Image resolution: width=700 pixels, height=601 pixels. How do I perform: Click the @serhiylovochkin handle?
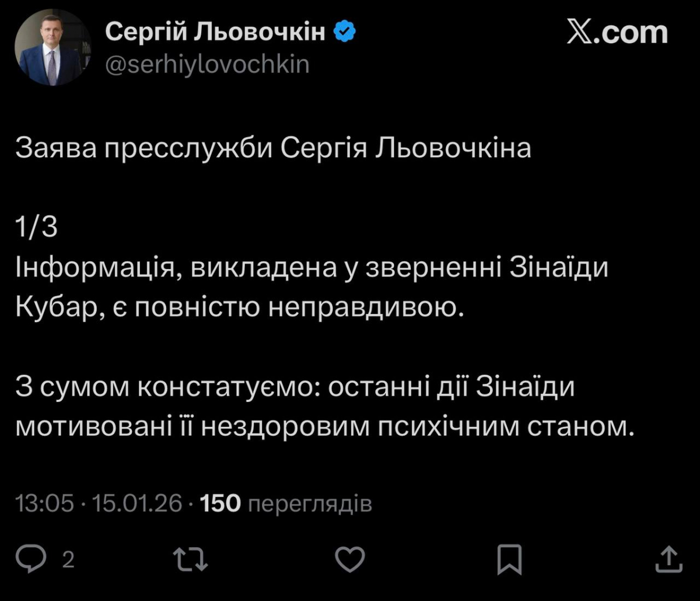(206, 63)
